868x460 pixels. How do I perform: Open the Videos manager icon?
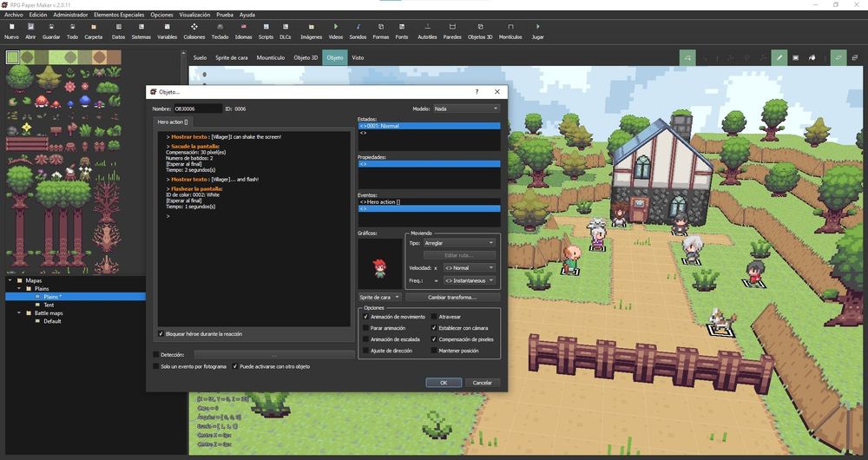pos(335,26)
